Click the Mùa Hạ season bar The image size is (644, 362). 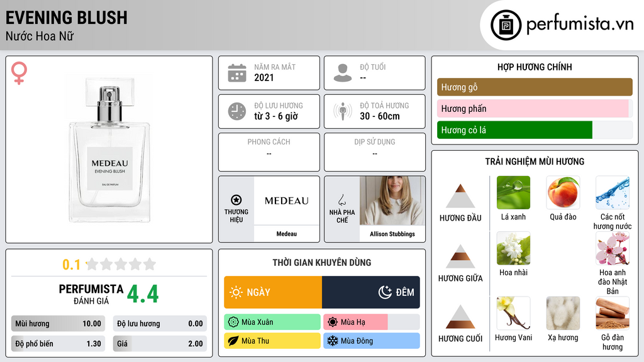(372, 322)
